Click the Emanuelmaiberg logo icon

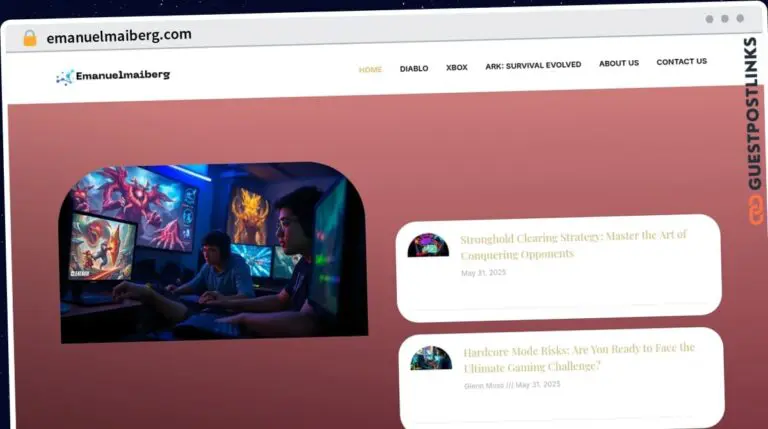[65, 77]
